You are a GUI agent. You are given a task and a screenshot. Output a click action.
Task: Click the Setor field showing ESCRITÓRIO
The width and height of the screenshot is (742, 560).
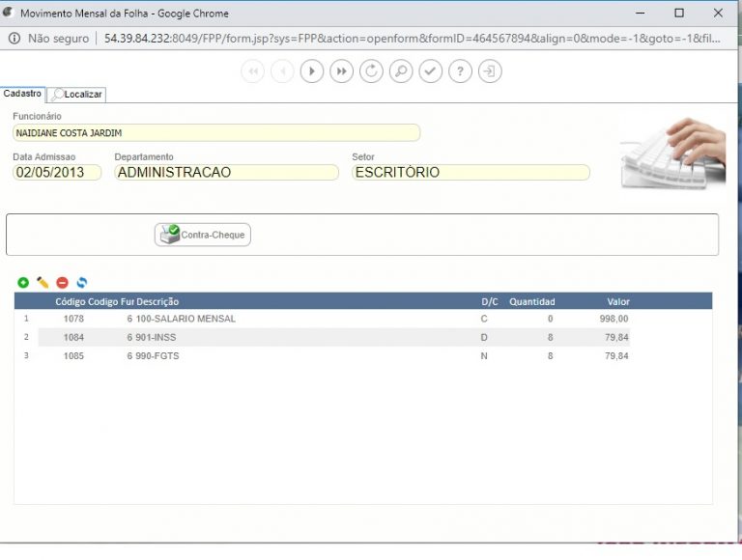[471, 173]
